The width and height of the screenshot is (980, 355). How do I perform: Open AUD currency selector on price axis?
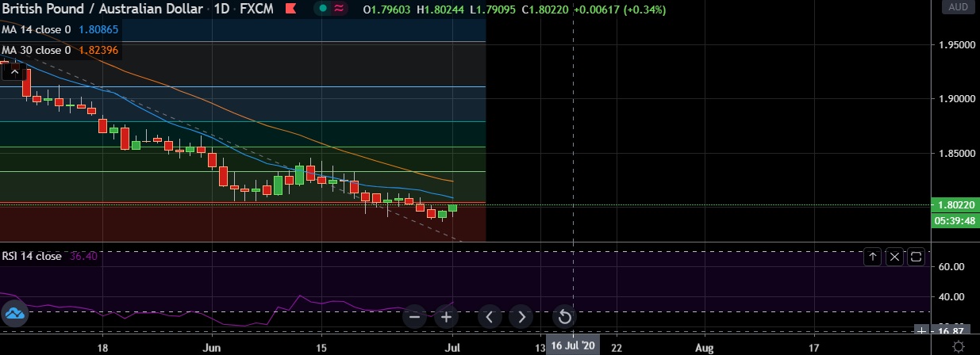click(x=958, y=7)
